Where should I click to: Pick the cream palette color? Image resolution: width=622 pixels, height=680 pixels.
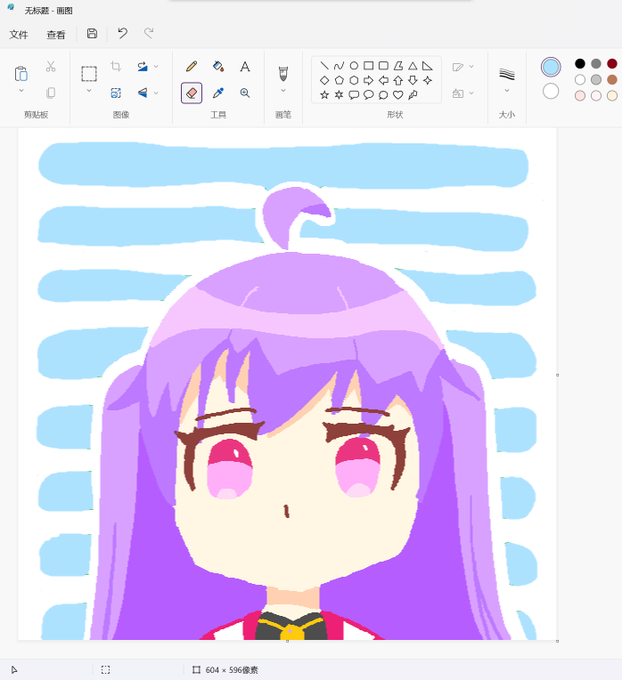[612, 96]
